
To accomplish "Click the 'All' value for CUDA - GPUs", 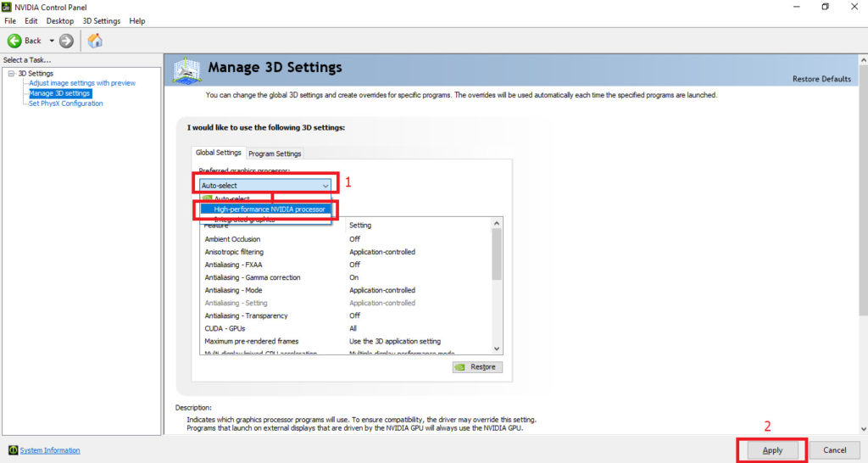I will 353,328.
